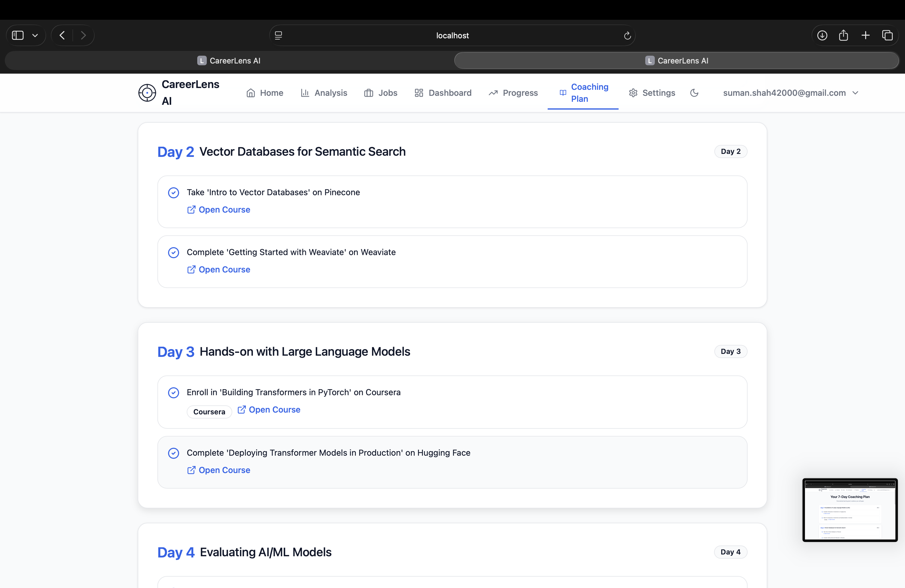Open the Dashboard nav item
This screenshot has width=905, height=588.
(x=443, y=93)
